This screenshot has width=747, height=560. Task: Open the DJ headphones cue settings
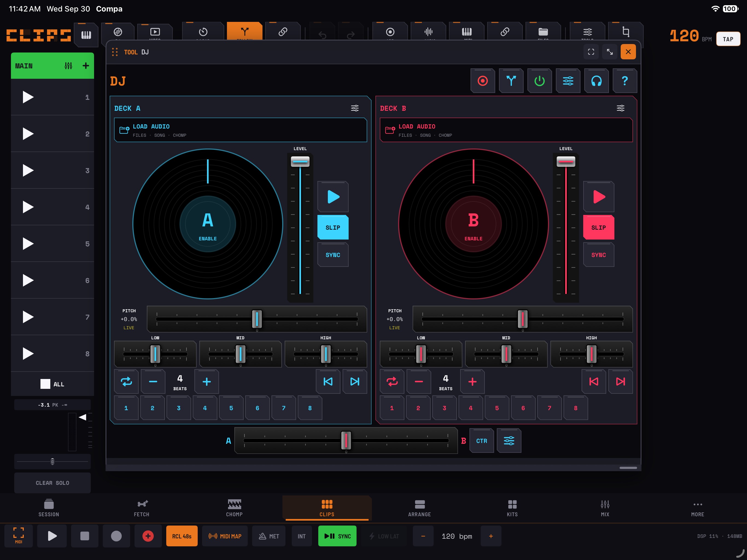click(596, 81)
